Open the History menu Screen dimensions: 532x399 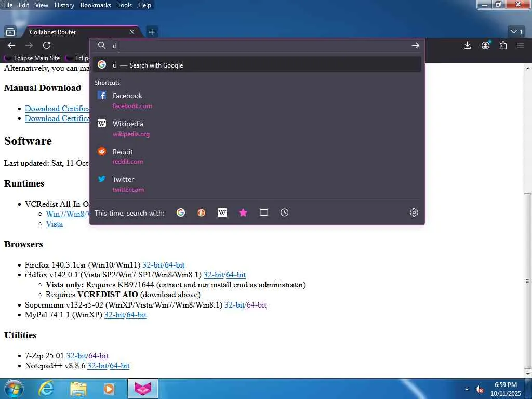click(x=64, y=5)
